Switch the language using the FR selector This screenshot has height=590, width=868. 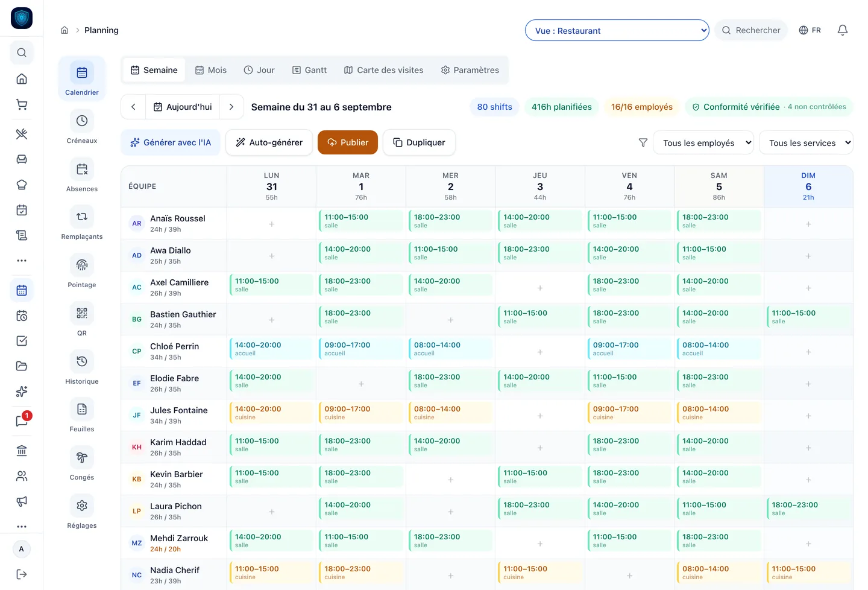click(810, 30)
